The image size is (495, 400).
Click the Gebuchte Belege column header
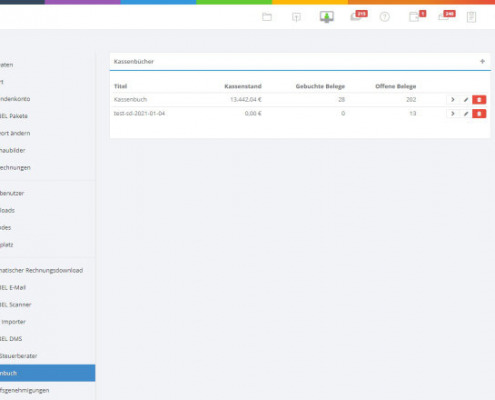pos(320,86)
